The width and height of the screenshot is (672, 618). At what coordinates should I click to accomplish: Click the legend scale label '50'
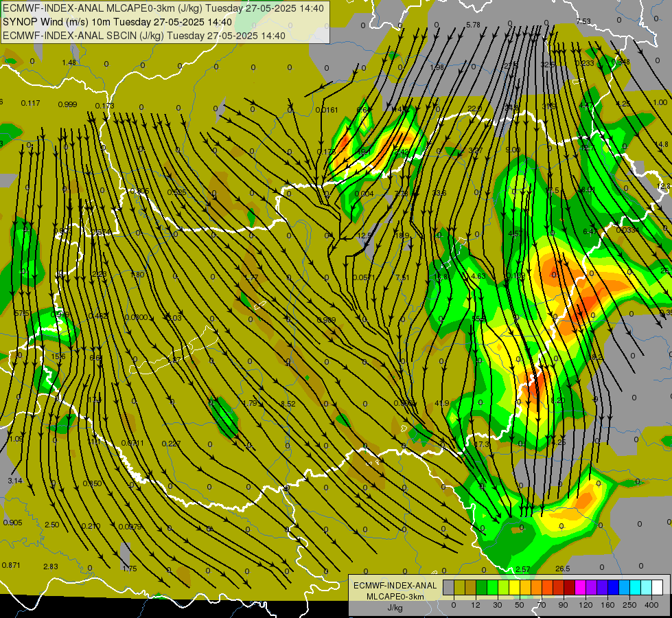[x=520, y=605]
